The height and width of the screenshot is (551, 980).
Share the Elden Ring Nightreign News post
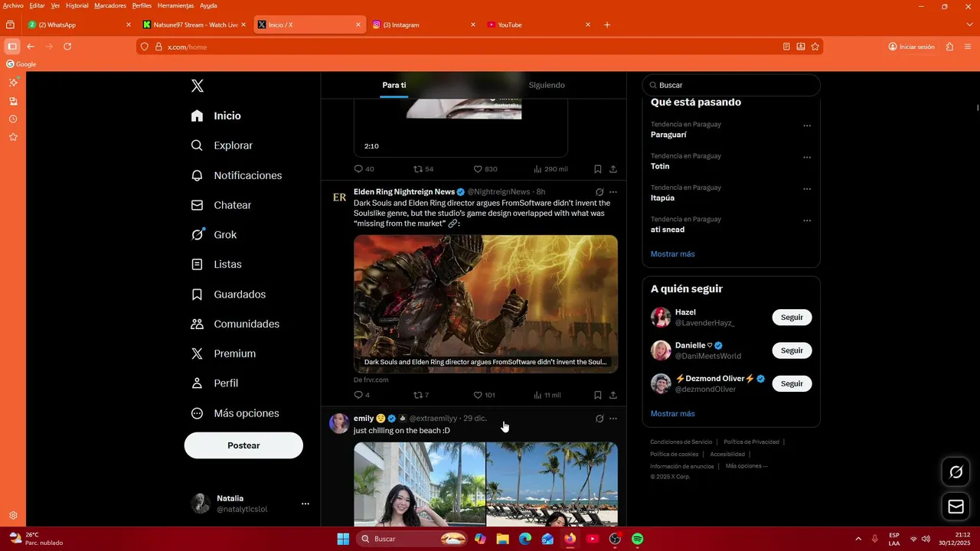(x=613, y=395)
